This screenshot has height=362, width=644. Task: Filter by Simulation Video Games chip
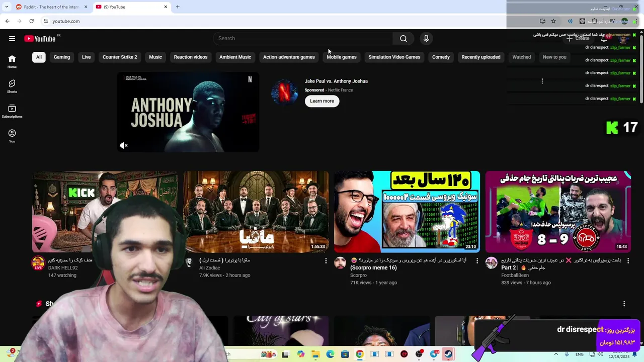394,57
